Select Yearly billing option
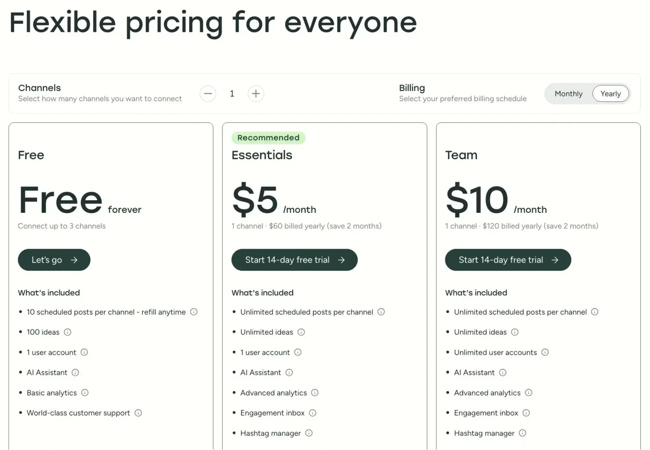The height and width of the screenshot is (450, 650). [x=610, y=94]
